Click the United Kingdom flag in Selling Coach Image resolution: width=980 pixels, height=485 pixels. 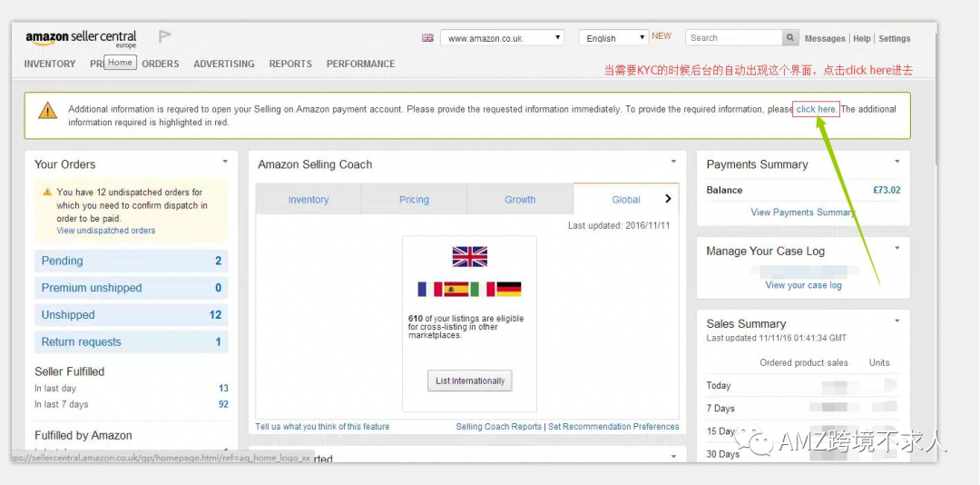pyautogui.click(x=469, y=257)
